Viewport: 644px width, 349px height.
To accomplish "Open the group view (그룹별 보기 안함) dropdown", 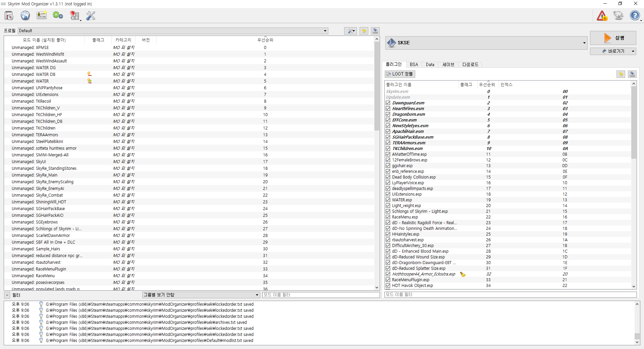I will [201, 295].
